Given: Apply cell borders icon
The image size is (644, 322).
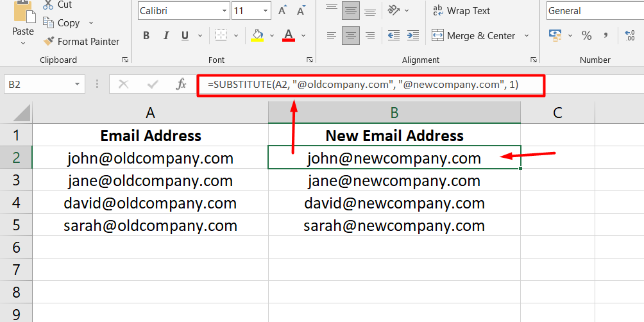Looking at the screenshot, I should coord(221,35).
